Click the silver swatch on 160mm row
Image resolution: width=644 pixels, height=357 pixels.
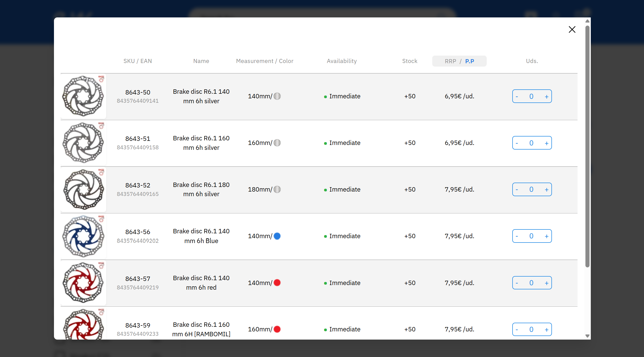(277, 143)
